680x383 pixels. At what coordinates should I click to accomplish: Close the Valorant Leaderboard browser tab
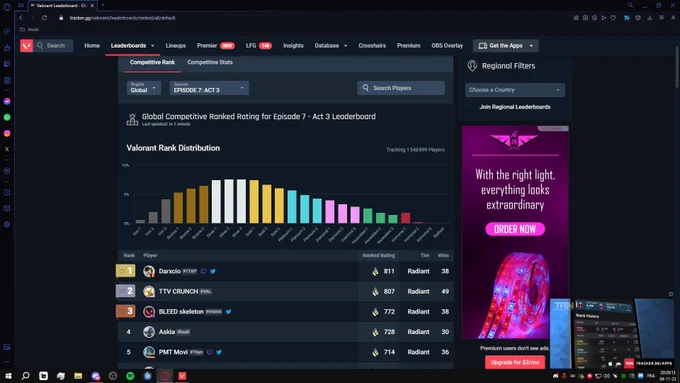point(92,6)
